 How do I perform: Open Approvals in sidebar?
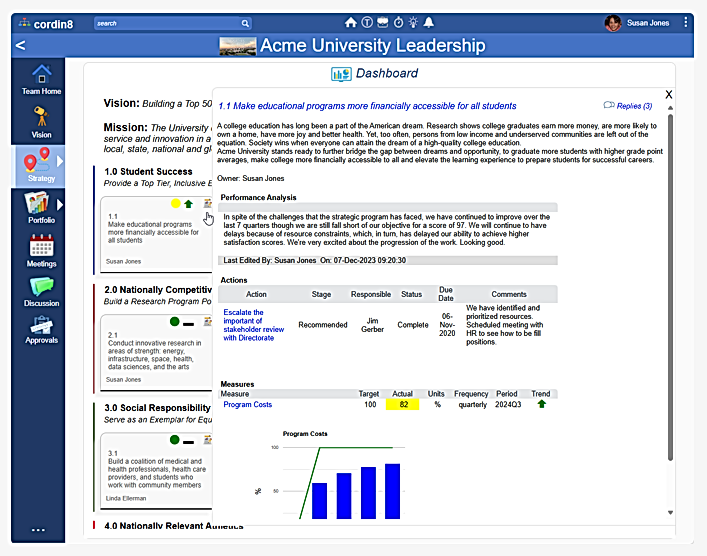[41, 330]
